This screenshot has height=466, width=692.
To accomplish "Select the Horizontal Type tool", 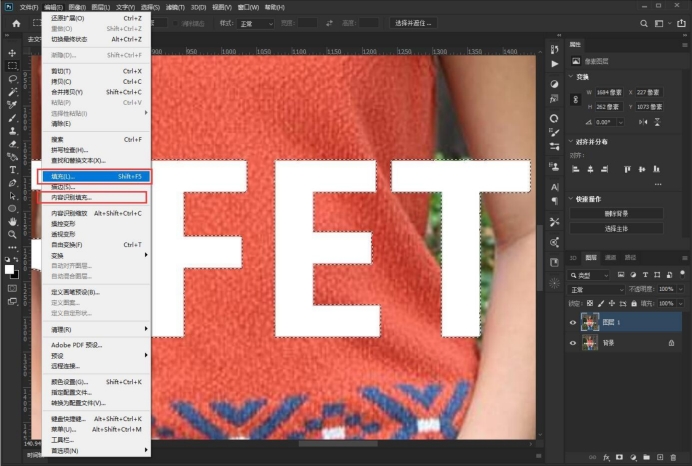I will click(x=12, y=170).
